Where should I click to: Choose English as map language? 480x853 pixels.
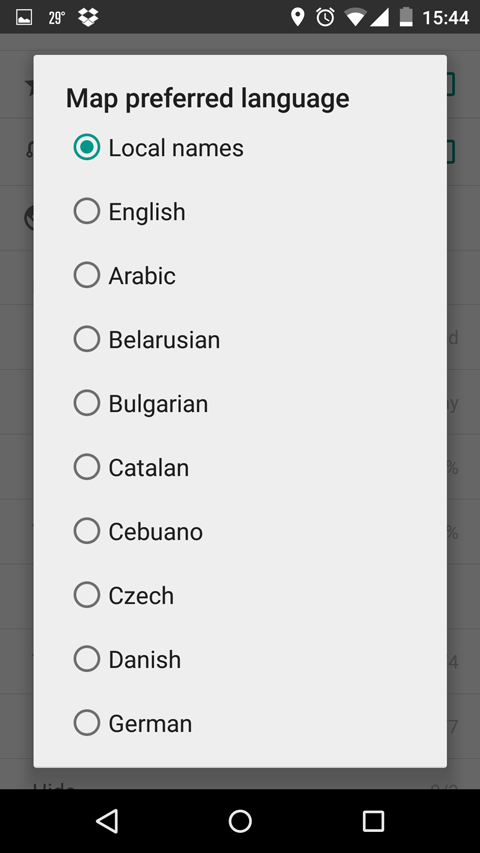click(87, 212)
